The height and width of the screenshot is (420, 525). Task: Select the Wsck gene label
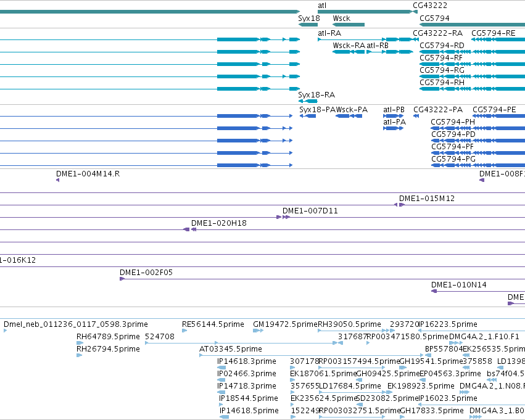point(342,19)
